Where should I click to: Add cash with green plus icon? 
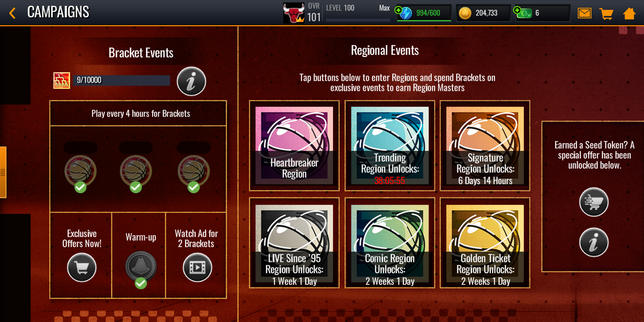(517, 10)
